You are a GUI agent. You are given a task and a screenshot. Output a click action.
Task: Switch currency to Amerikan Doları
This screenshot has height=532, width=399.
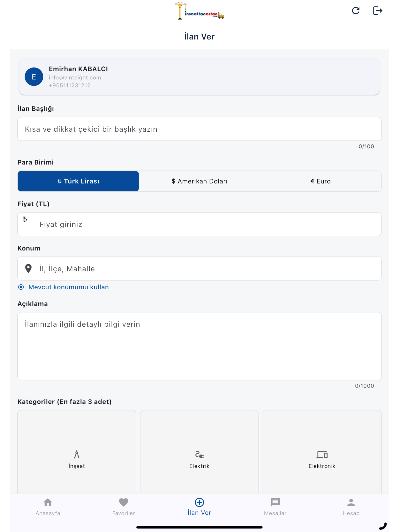coord(199,181)
